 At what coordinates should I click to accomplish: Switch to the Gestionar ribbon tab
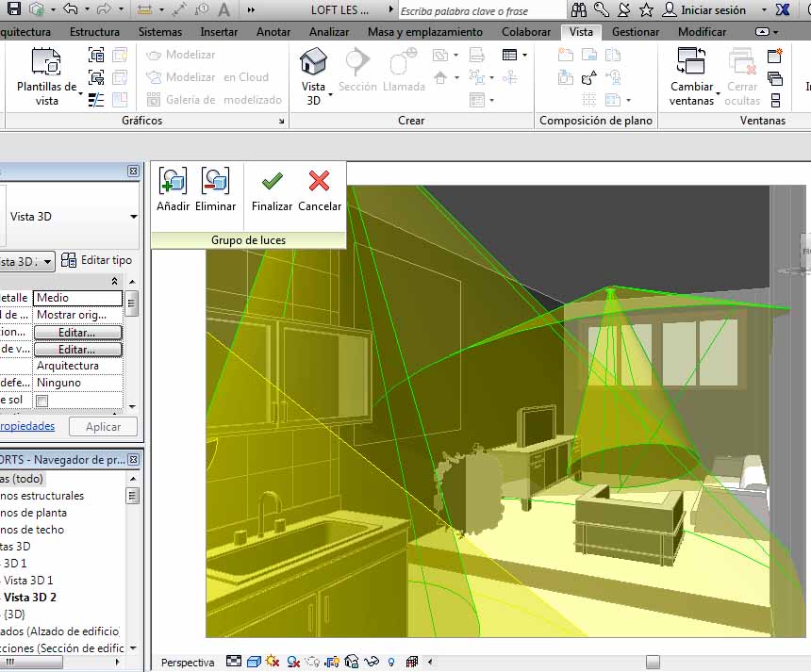coord(636,31)
